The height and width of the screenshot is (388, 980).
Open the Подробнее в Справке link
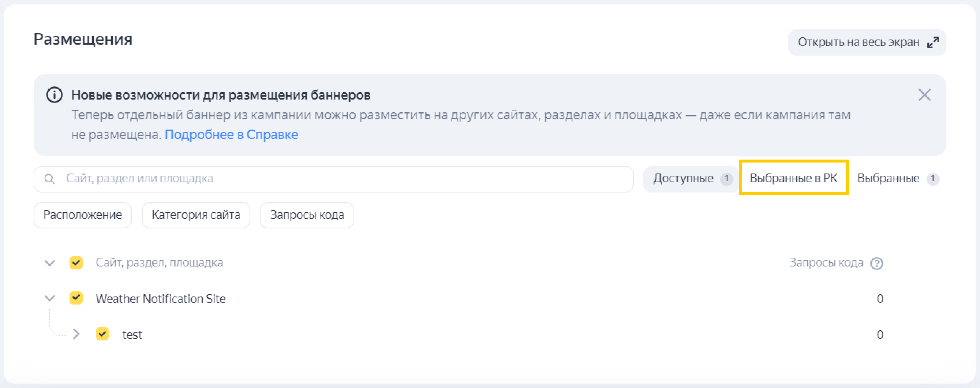click(231, 135)
